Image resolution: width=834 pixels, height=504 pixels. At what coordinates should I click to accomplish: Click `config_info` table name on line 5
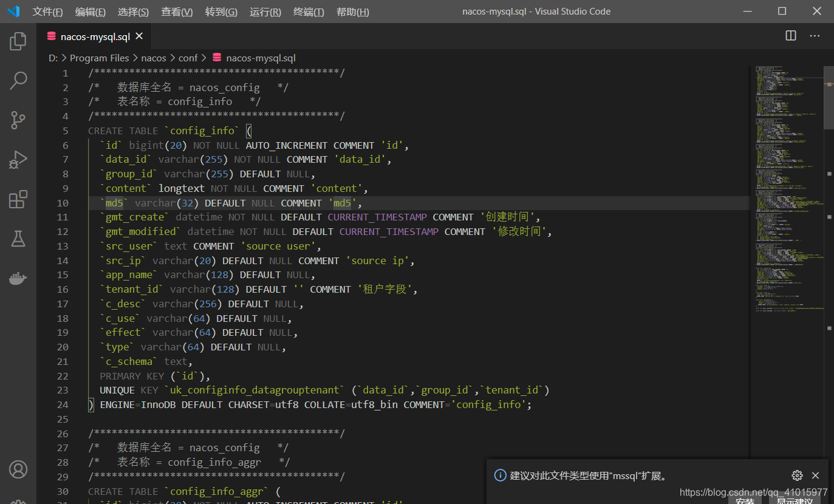pyautogui.click(x=202, y=131)
